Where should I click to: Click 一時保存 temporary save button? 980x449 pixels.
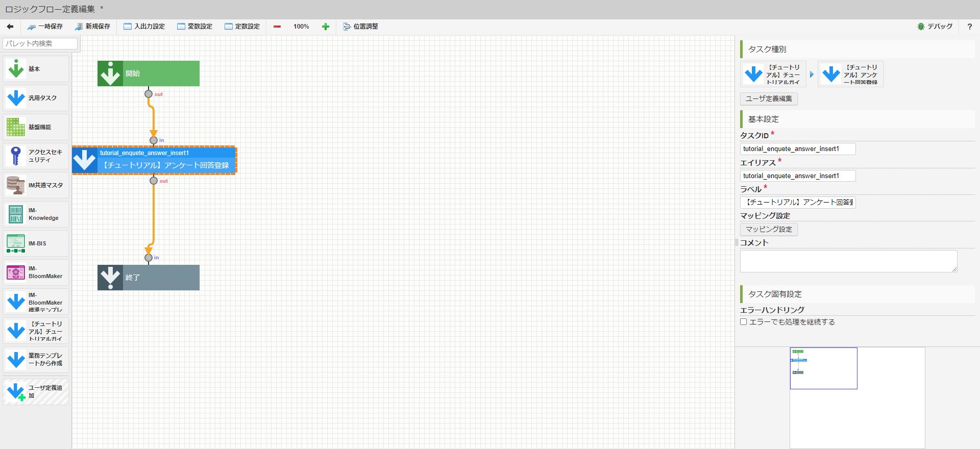[x=45, y=27]
